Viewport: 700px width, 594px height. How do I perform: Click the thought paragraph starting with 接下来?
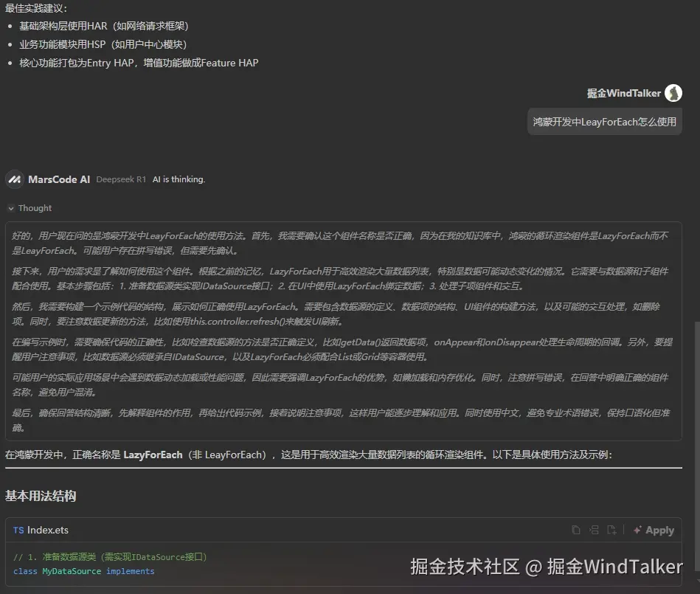[340, 279]
